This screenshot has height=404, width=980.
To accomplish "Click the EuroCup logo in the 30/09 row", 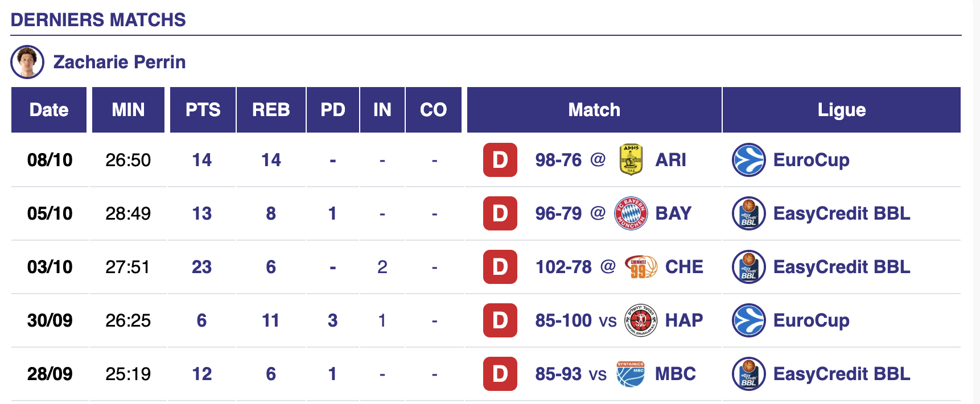I will (x=748, y=320).
